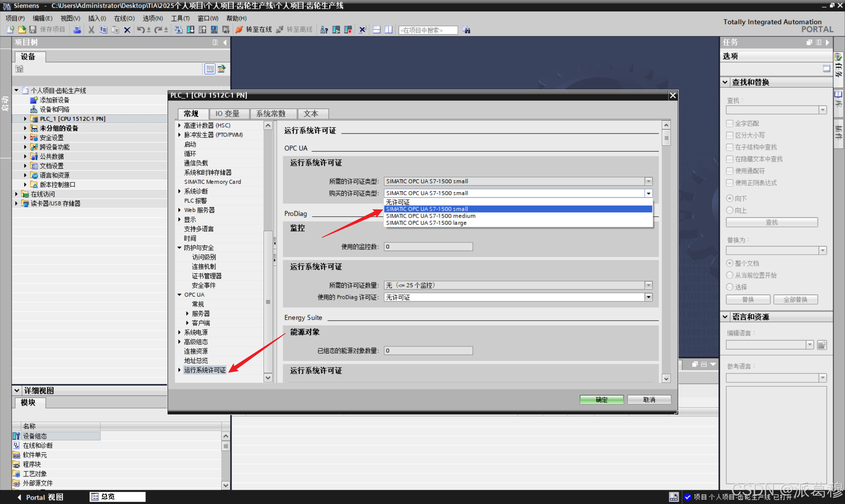The image size is (845, 504).
Task: Open the 工具(T) menu
Action: coord(180,18)
